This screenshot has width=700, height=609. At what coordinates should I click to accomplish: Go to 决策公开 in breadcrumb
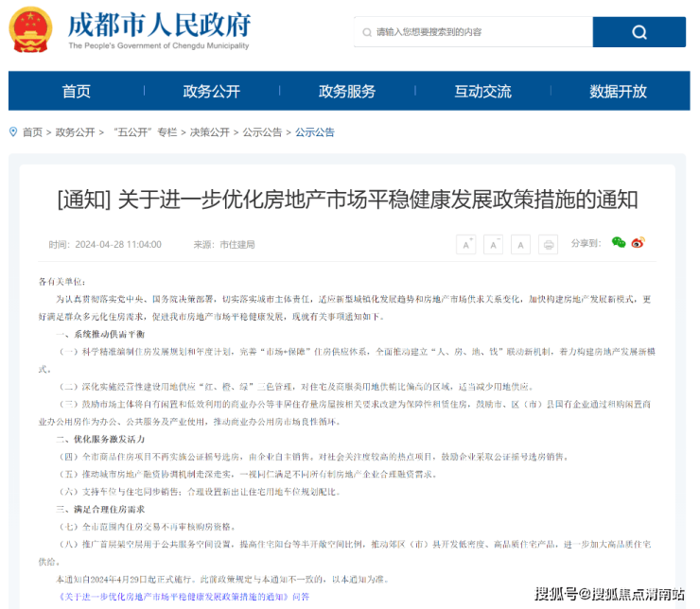[x=210, y=132]
